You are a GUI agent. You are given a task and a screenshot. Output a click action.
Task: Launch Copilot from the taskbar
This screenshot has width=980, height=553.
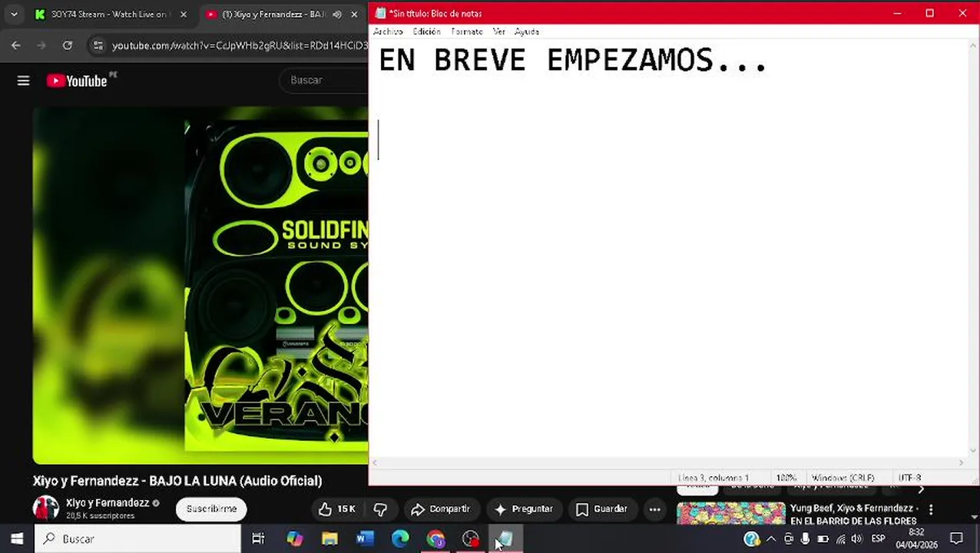point(295,538)
